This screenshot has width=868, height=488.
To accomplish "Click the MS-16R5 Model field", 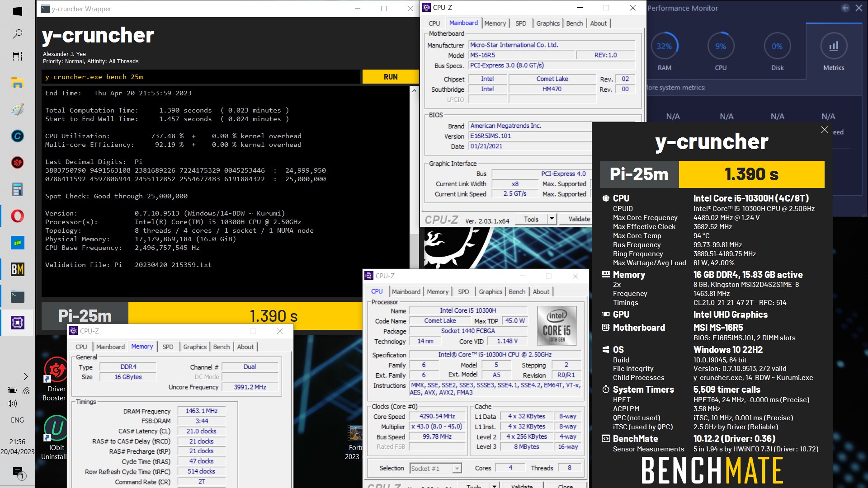I will coord(522,55).
